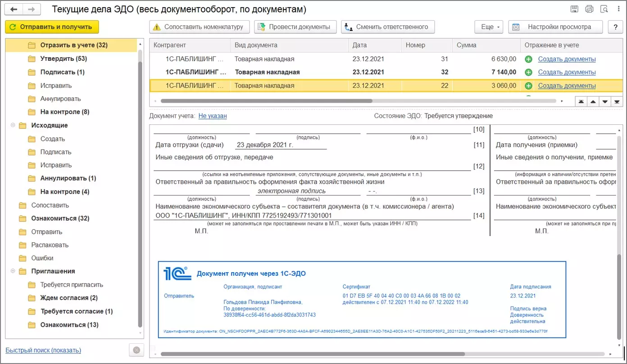Sort the table by the Сумма column header
Screen dimensions: 627x364
point(466,45)
